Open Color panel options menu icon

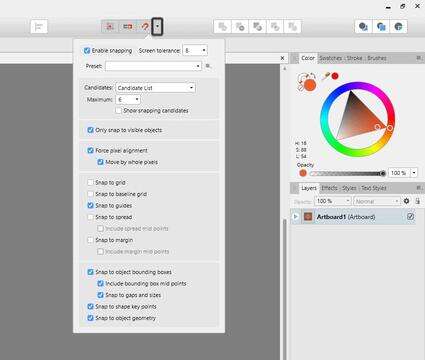419,58
